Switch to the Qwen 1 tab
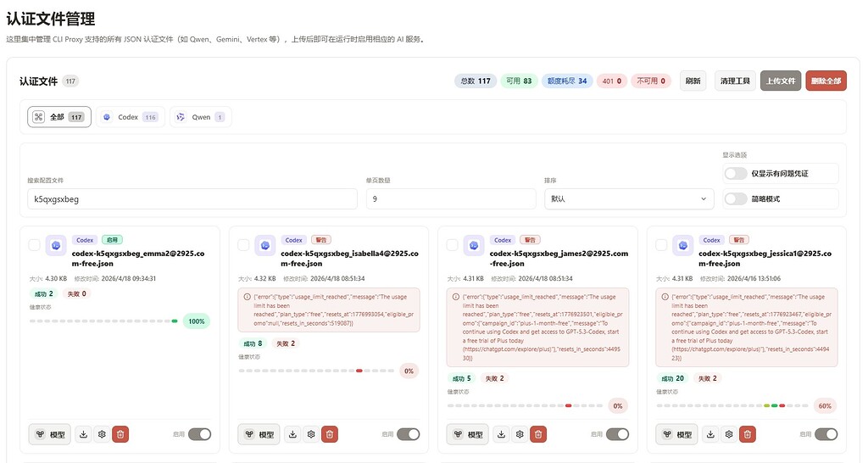The width and height of the screenshot is (868, 463). click(200, 117)
